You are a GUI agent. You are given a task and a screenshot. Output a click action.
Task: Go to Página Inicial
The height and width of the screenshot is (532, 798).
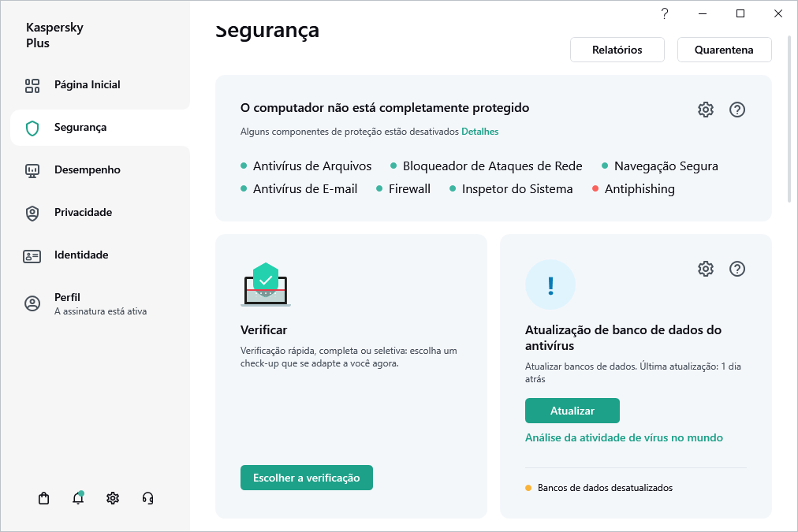coord(87,85)
